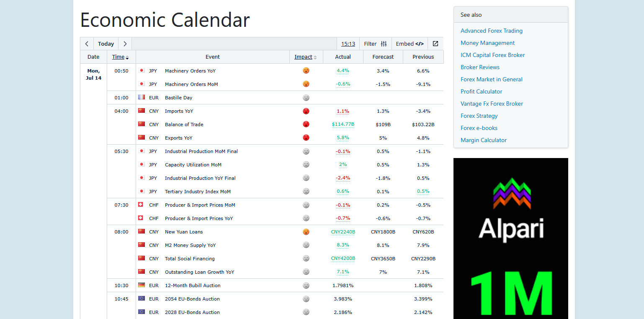The image size is (644, 319).
Task: Click impact icon for Machinery Orders YoY
Action: (x=306, y=70)
